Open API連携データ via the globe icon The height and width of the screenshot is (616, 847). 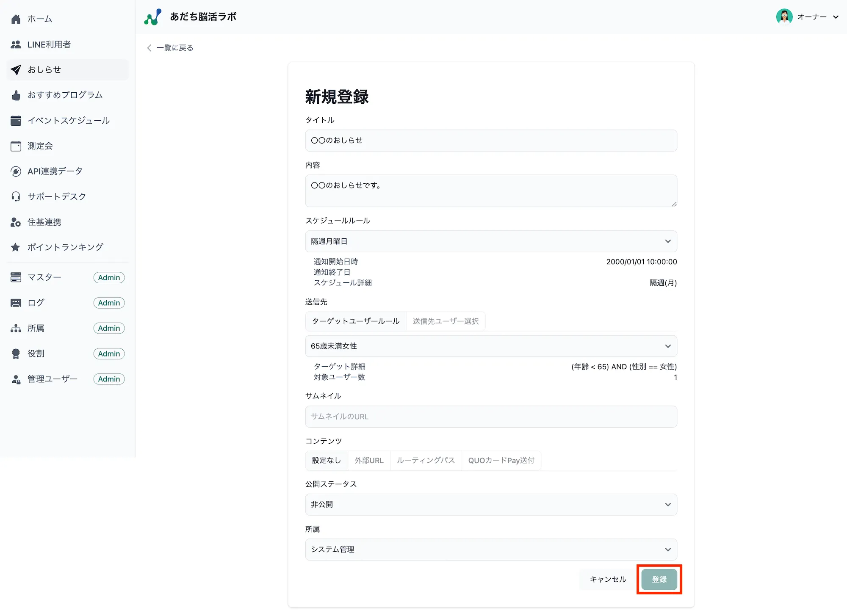point(16,171)
